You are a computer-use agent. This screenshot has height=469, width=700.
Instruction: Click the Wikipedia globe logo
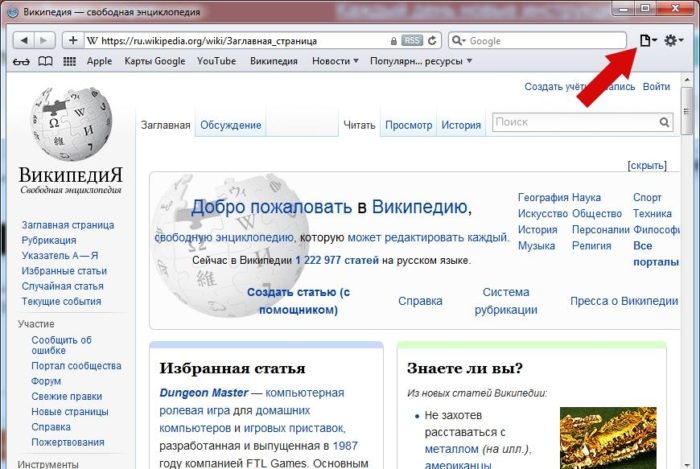[x=71, y=123]
